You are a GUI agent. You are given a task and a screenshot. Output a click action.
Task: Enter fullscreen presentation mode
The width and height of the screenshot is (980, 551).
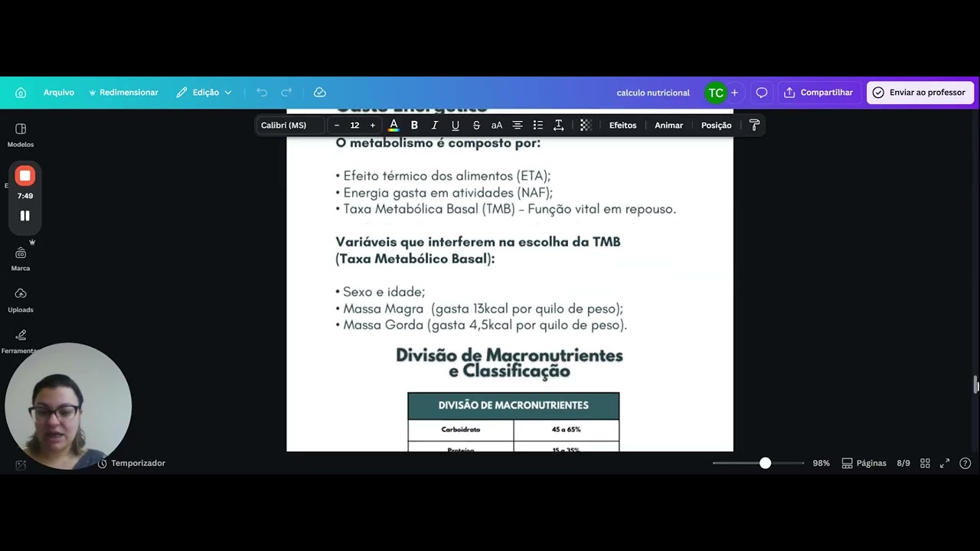945,464
